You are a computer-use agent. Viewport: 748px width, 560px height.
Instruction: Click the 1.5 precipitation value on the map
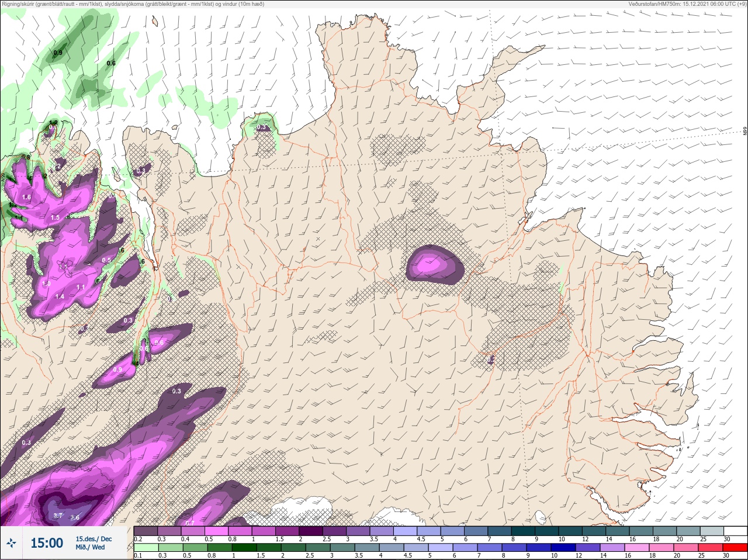[x=55, y=217]
